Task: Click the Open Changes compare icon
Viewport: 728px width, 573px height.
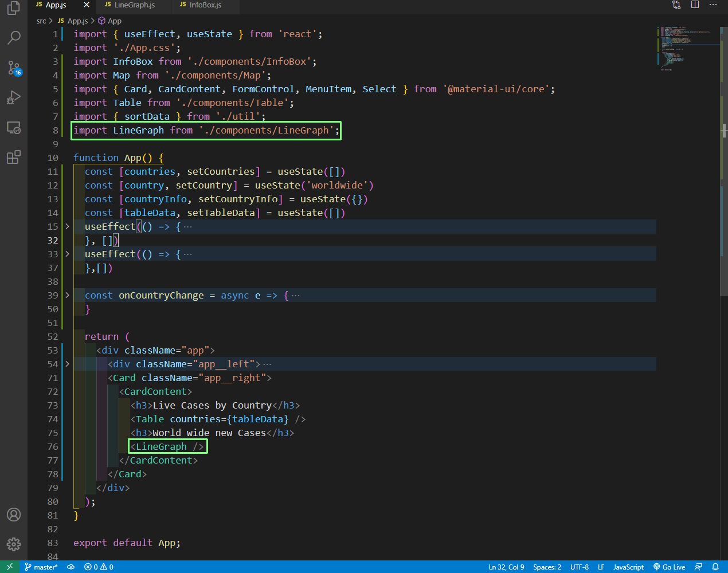Action: tap(676, 5)
